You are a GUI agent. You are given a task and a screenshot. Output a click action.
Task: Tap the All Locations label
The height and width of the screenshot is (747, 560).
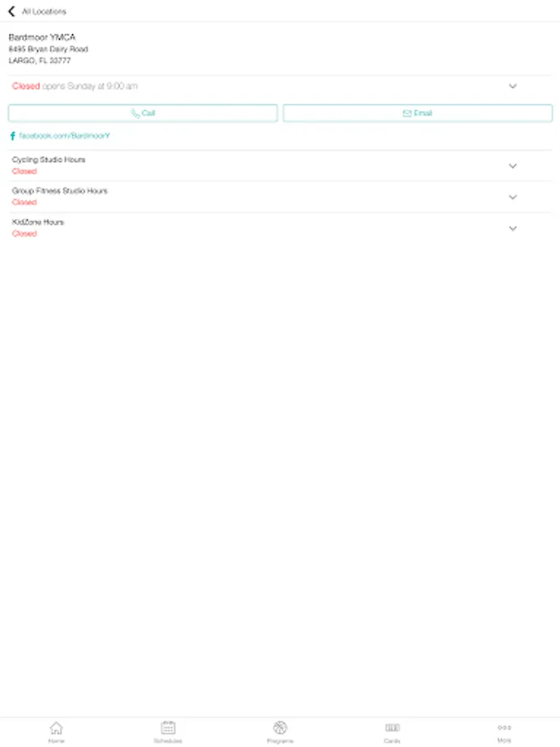tap(44, 12)
